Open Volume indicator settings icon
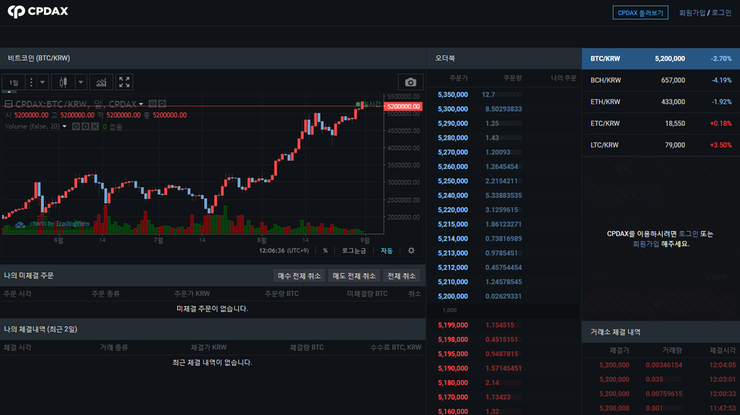The width and height of the screenshot is (740, 415). click(85, 127)
